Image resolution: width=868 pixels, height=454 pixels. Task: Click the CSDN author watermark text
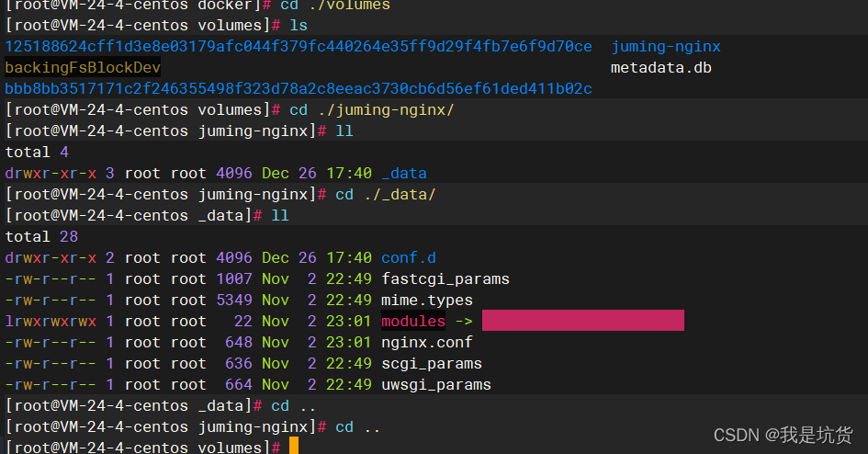[783, 434]
